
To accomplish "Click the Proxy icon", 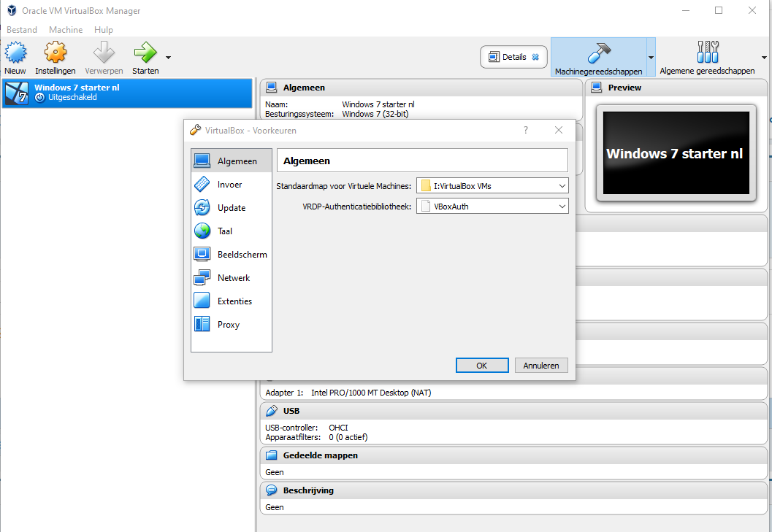I will 202,324.
